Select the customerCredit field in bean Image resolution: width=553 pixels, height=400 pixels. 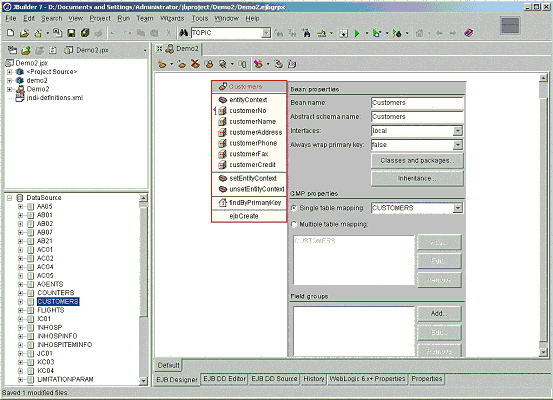252,165
